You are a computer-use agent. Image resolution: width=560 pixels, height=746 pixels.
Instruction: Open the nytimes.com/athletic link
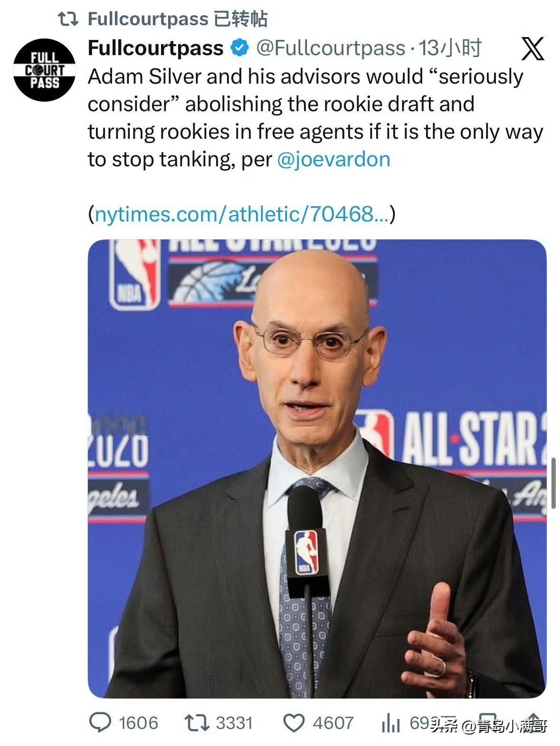(x=242, y=214)
